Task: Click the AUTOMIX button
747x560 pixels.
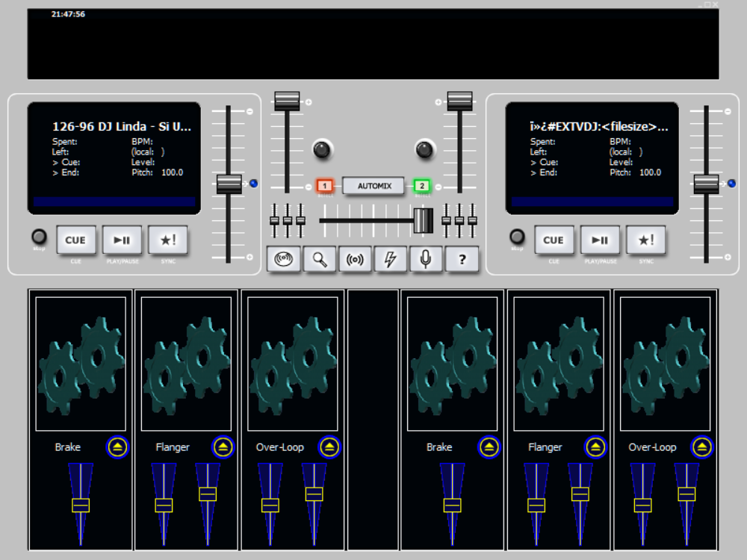Action: pyautogui.click(x=374, y=186)
